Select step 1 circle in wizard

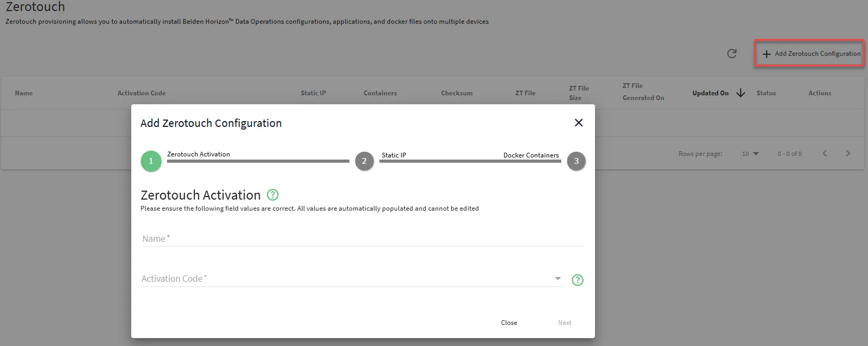click(151, 161)
